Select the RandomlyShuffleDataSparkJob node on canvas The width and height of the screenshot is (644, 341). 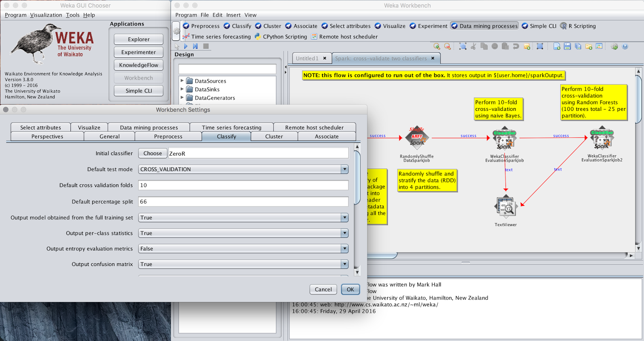coord(417,138)
